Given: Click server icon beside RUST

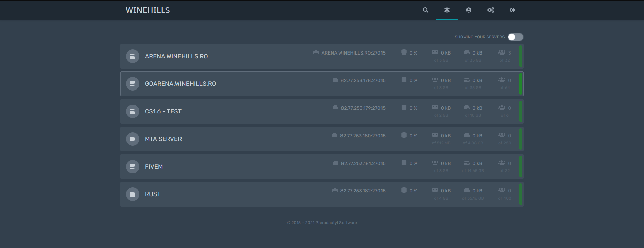Looking at the screenshot, I should (x=132, y=194).
